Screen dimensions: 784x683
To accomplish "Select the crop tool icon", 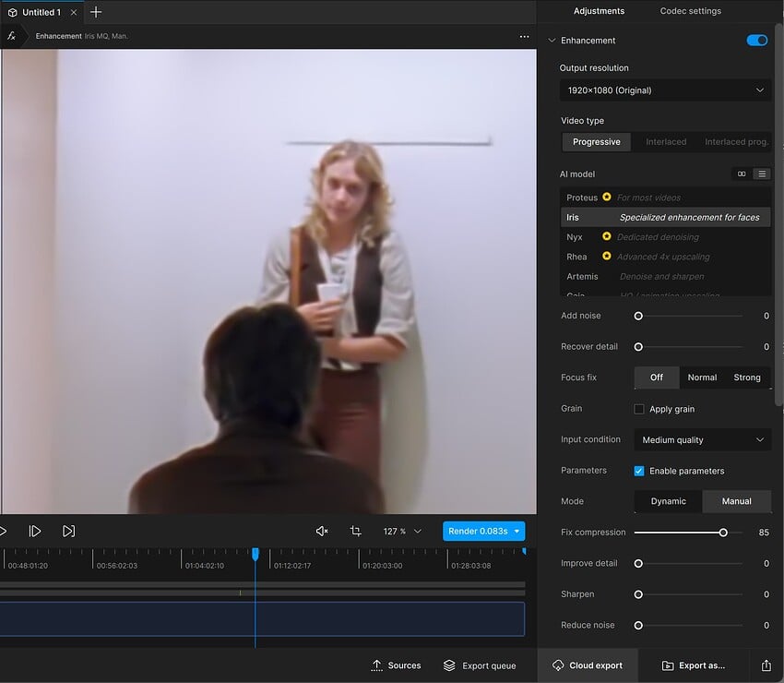I will coord(355,531).
